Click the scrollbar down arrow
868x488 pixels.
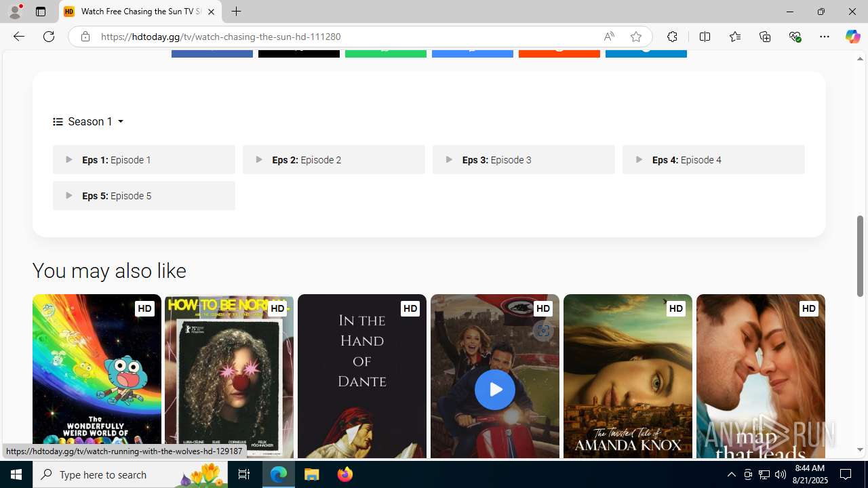861,450
